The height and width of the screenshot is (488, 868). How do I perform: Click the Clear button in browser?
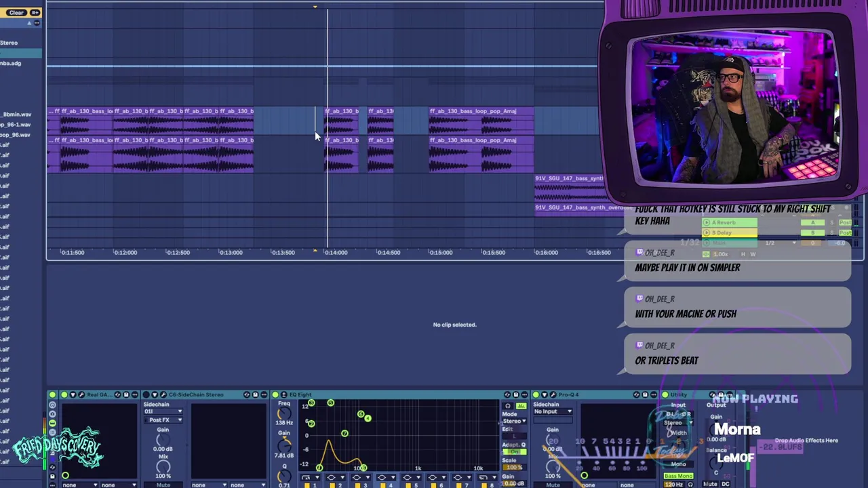tap(16, 12)
